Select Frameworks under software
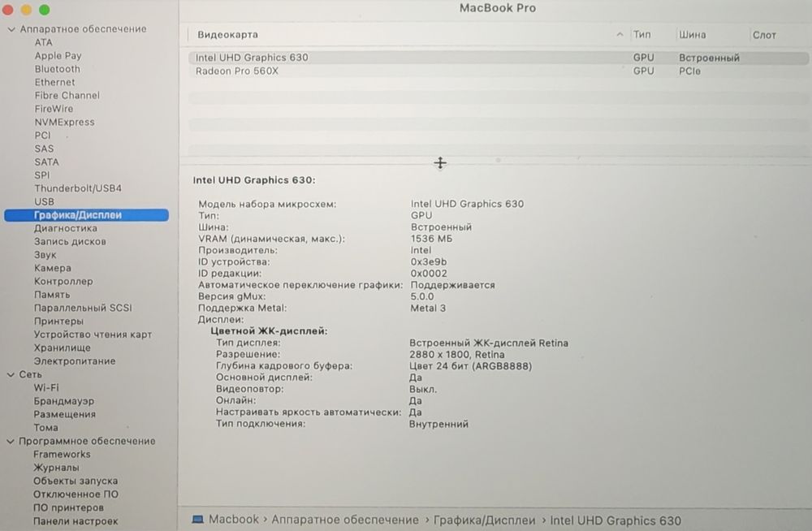 pos(63,455)
